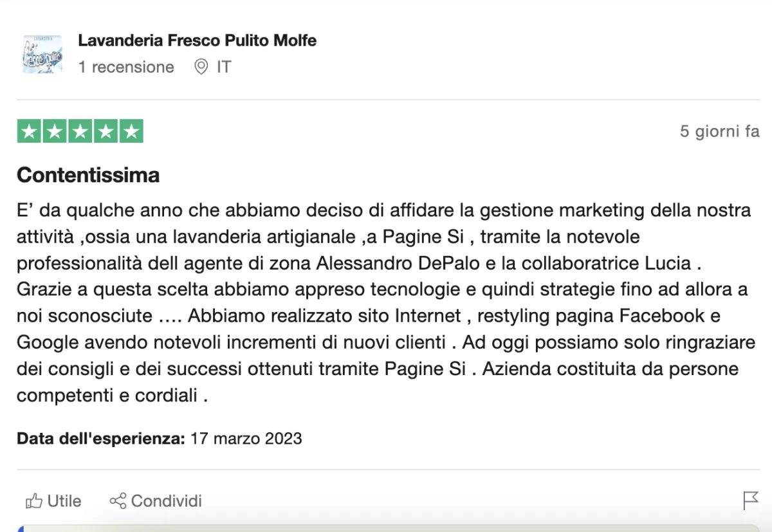Click the location pin icon near IT
This screenshot has height=532, width=772.
point(201,67)
